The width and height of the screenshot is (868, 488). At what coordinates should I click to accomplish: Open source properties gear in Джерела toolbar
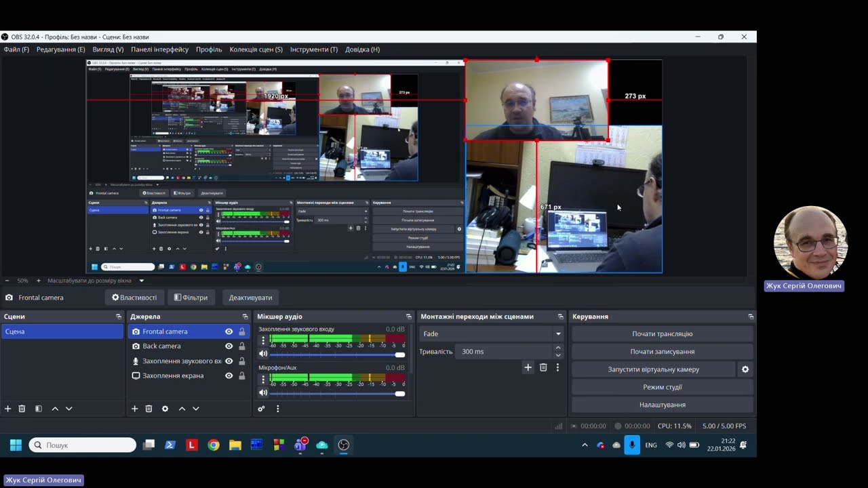(x=165, y=409)
